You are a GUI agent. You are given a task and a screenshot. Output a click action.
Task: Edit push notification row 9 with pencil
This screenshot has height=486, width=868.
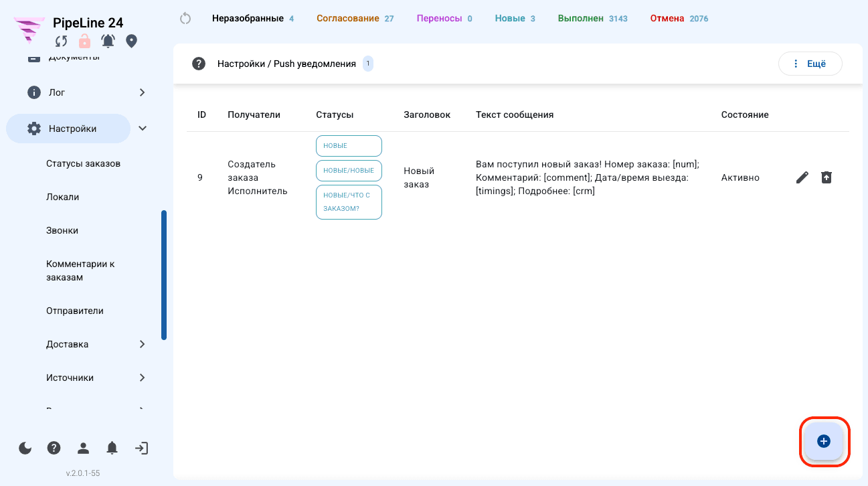(802, 177)
